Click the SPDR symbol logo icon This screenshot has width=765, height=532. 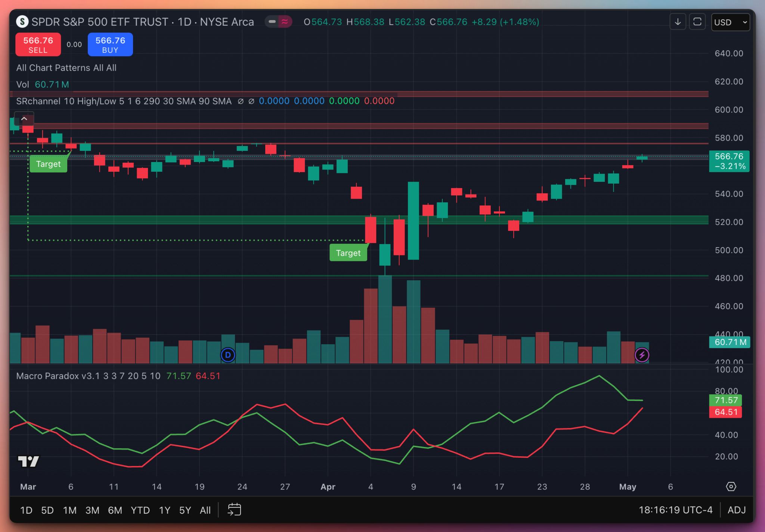(22, 22)
